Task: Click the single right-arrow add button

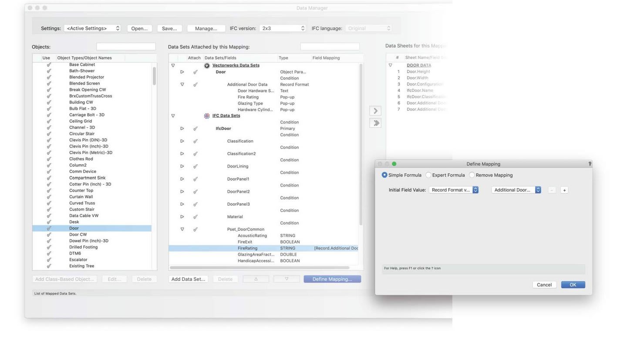Action: coord(375,111)
